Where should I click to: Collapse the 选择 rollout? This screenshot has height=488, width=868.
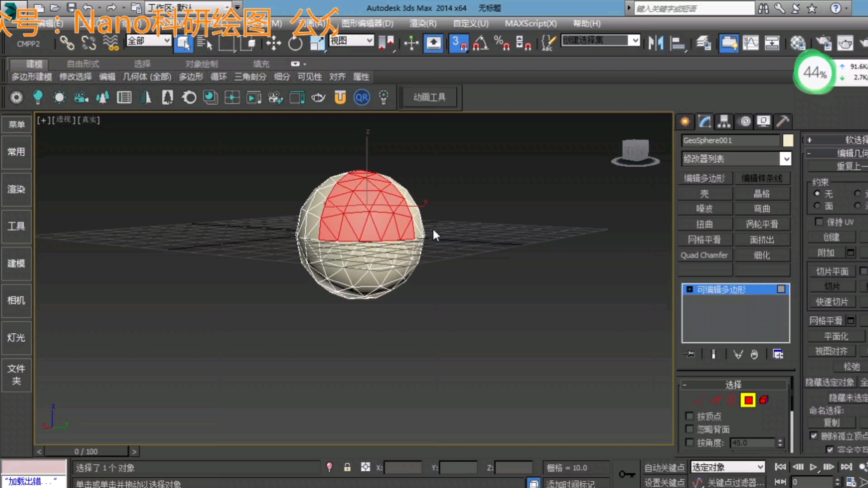point(684,385)
